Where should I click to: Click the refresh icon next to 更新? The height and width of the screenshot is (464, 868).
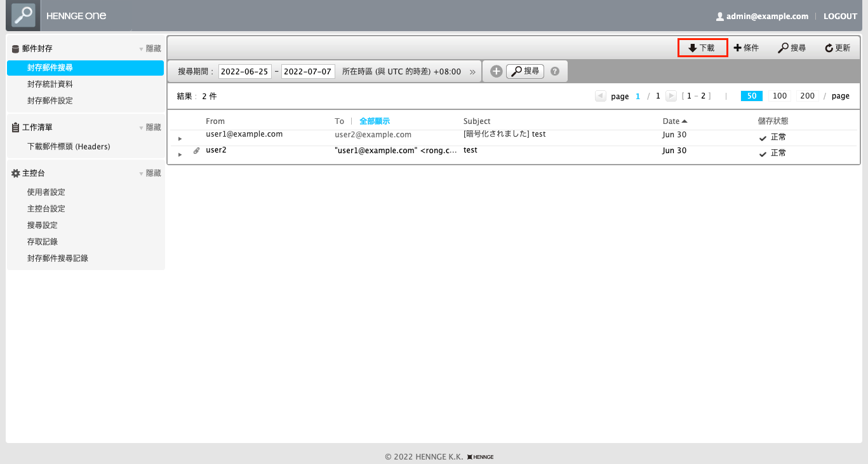click(x=829, y=48)
